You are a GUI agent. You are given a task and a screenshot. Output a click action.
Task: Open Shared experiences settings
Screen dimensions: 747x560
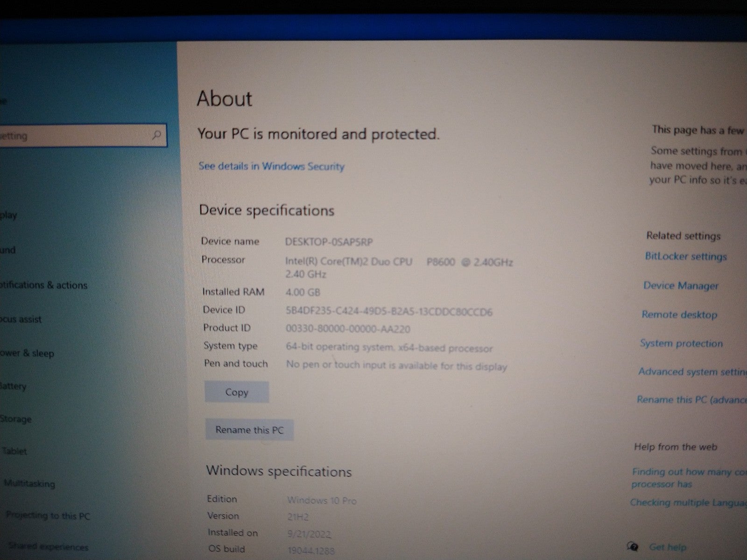coord(48,546)
